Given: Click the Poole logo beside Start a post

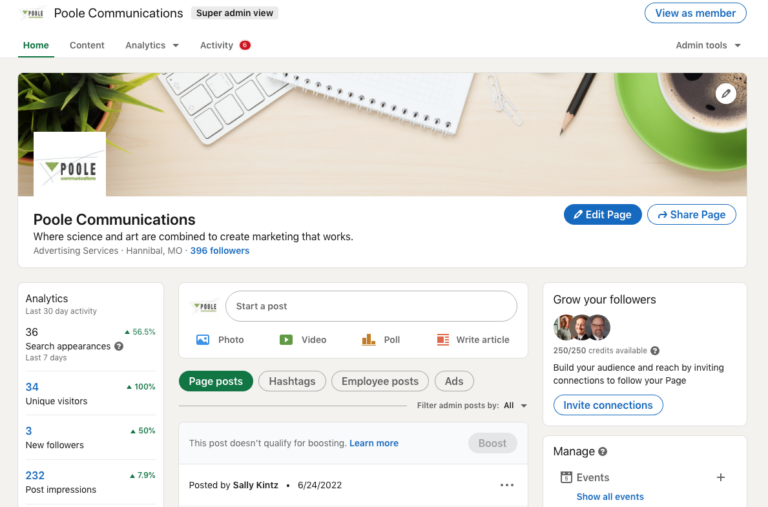Looking at the screenshot, I should tap(205, 307).
